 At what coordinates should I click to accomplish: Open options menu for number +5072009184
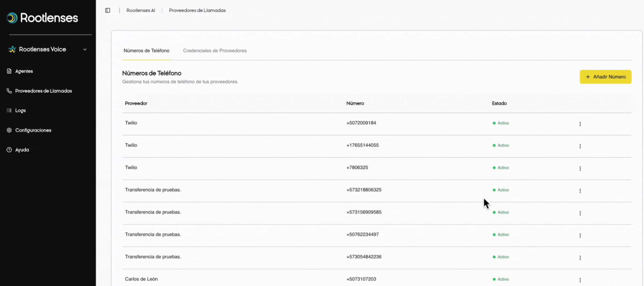point(580,124)
